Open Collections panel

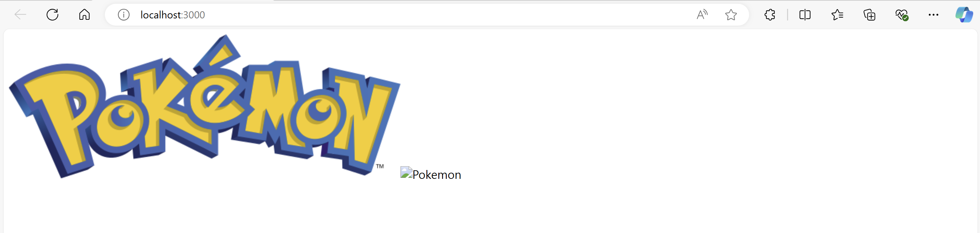click(869, 15)
